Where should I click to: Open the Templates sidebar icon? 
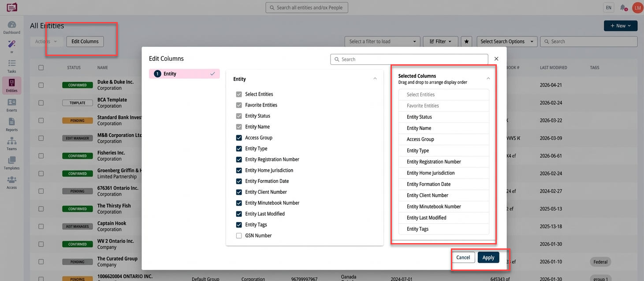[12, 163]
